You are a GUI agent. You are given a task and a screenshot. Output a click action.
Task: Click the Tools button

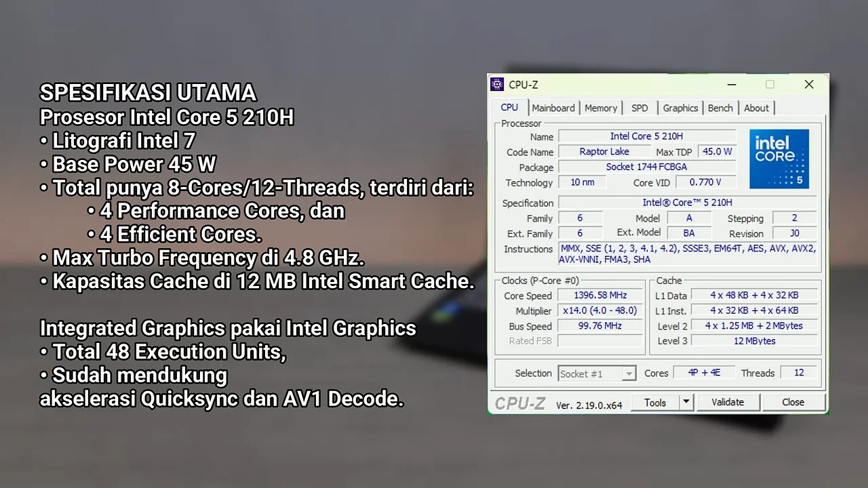tap(655, 403)
